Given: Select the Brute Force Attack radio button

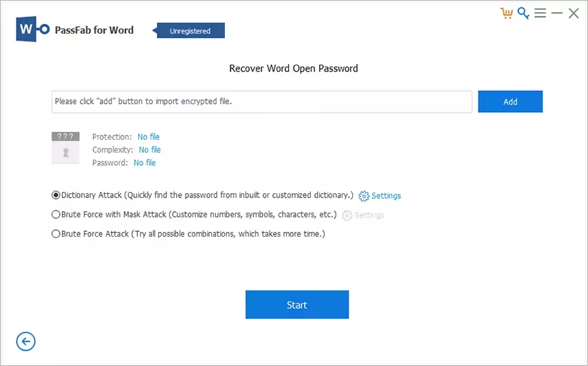Looking at the screenshot, I should [x=56, y=234].
